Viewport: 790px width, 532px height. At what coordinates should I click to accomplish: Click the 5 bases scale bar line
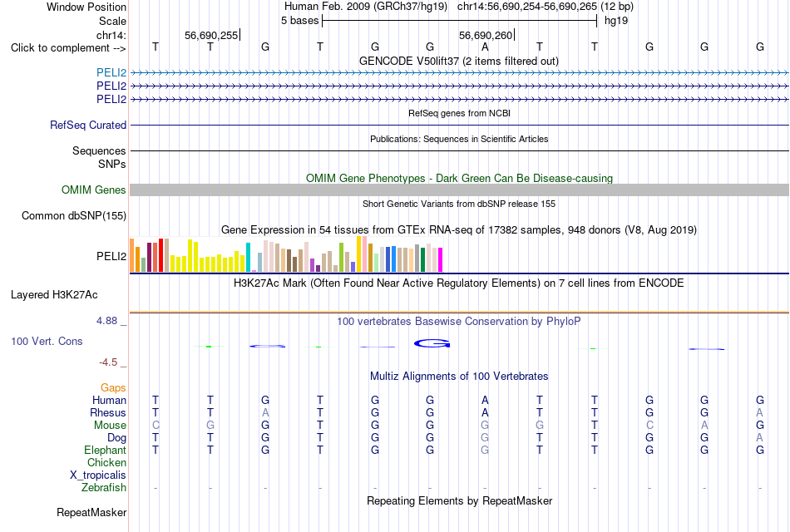(460, 21)
